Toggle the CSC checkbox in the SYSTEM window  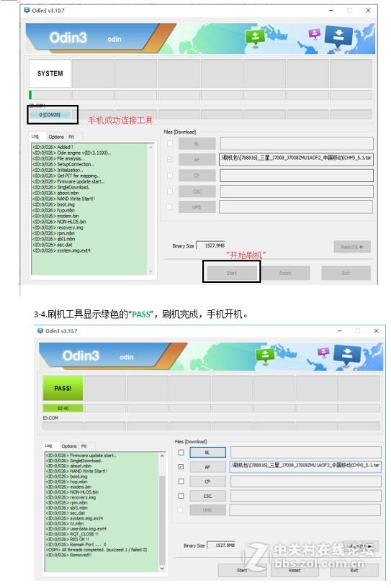pyautogui.click(x=170, y=191)
